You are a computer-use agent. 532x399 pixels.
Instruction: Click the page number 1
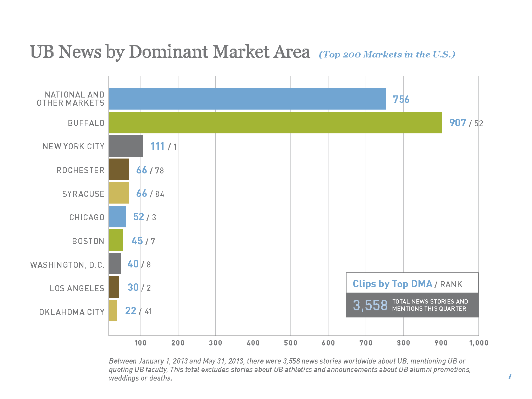(510, 377)
